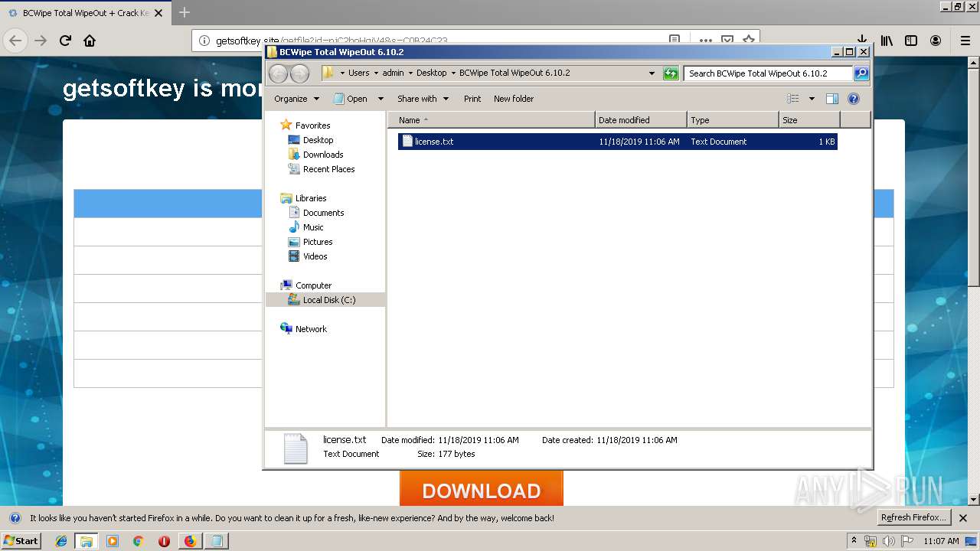Click New folder in Explorer toolbar
This screenshot has width=980, height=551.
point(514,99)
